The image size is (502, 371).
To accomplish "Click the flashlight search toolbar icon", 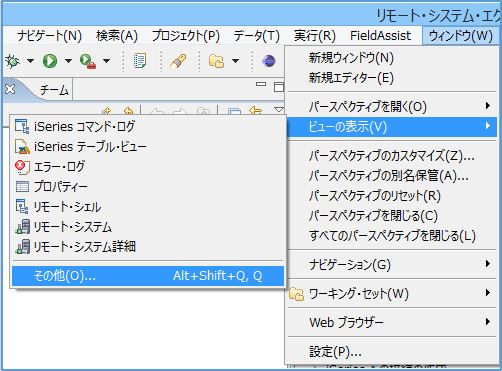I will pos(178,61).
